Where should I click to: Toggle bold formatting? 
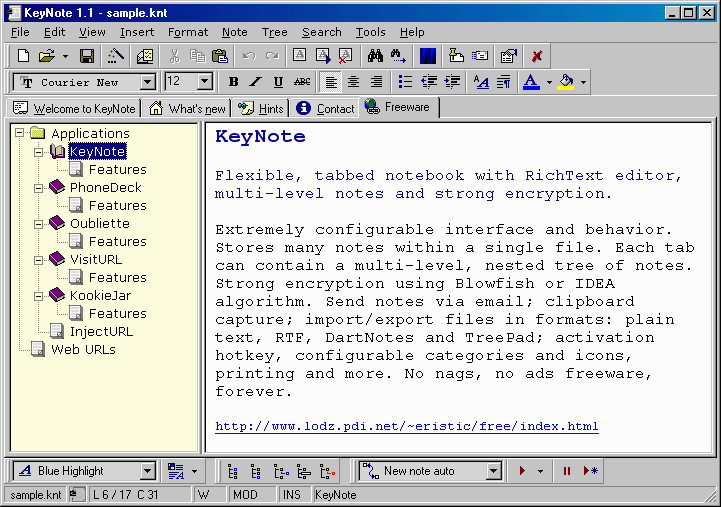[x=233, y=82]
